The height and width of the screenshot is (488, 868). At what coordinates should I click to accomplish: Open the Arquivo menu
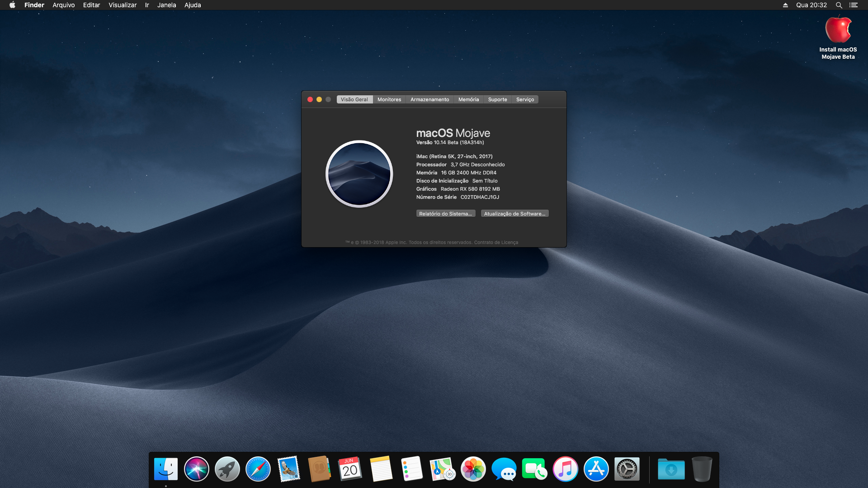coord(64,5)
